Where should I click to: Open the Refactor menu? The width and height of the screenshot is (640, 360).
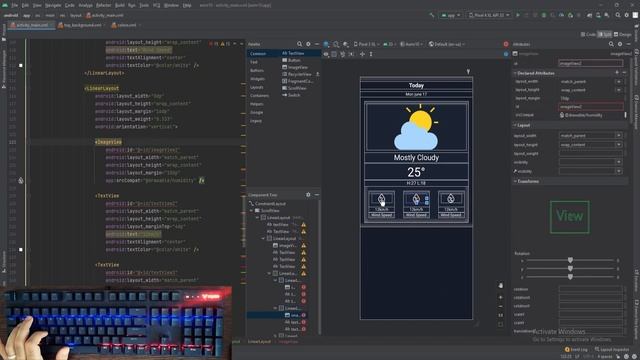tap(103, 5)
